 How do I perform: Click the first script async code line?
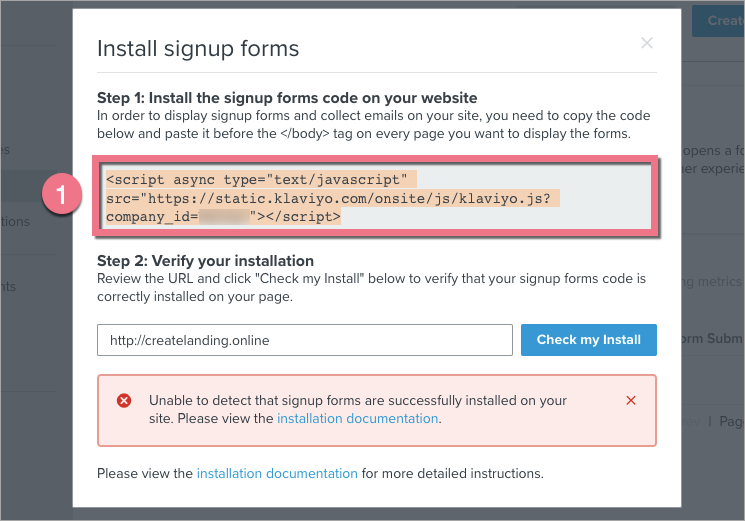257,179
